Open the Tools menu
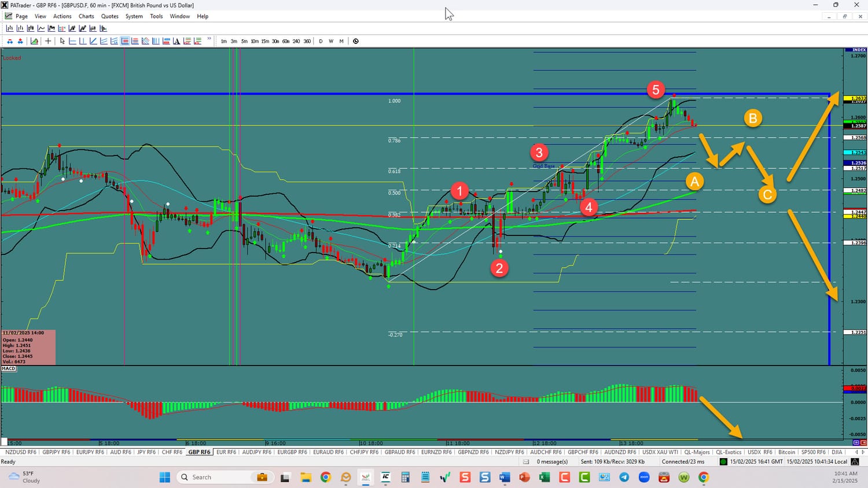Screen dimensions: 868x488 (x=156, y=16)
